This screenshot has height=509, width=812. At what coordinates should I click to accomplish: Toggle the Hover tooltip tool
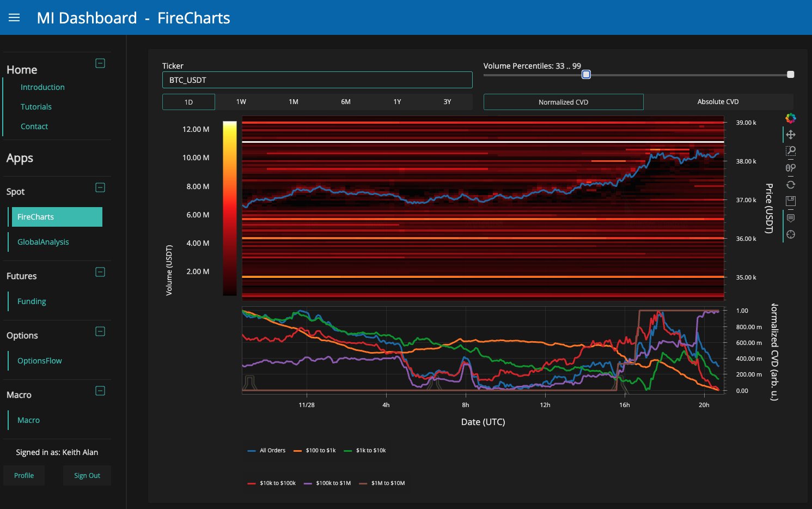pos(791,218)
